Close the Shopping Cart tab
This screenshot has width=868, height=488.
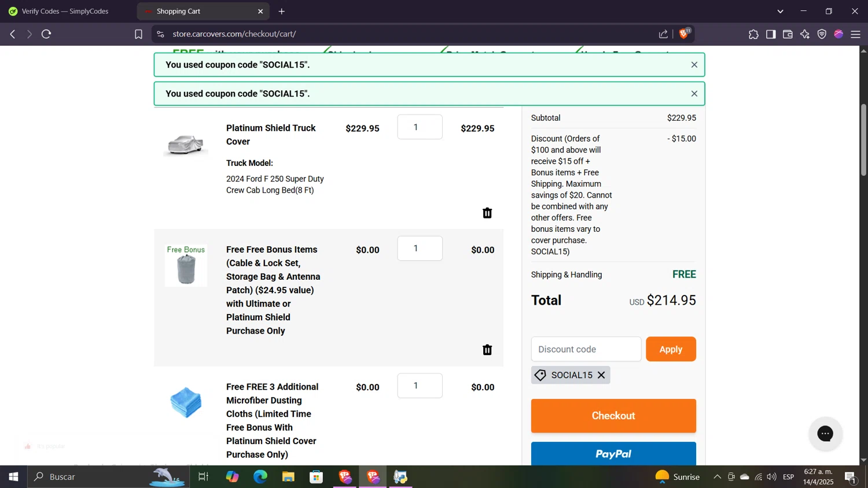point(260,11)
